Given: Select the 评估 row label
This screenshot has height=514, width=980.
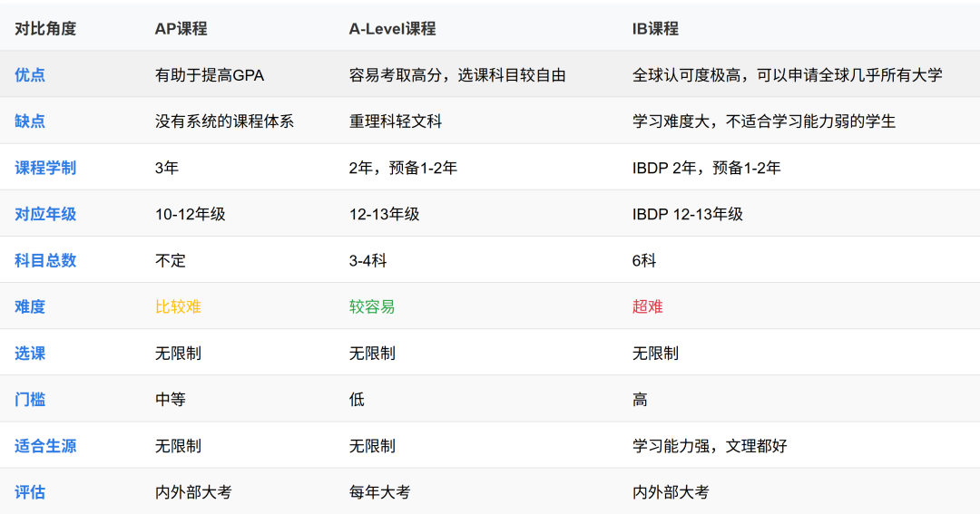Looking at the screenshot, I should (30, 493).
